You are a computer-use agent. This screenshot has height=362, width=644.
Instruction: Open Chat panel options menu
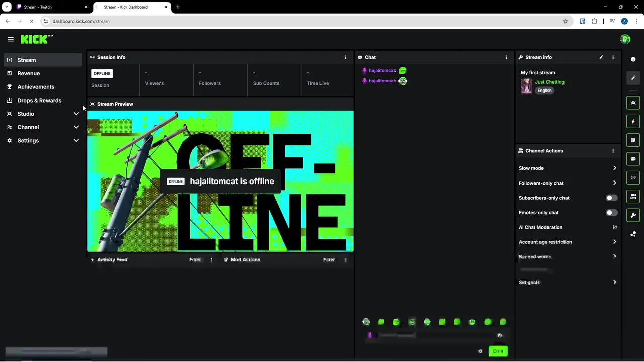click(x=506, y=57)
